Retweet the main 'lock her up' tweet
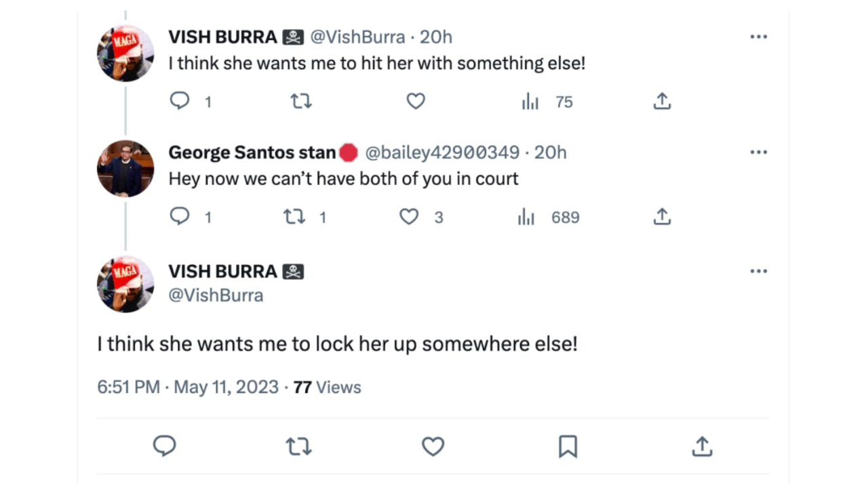868x488 pixels. pos(298,446)
